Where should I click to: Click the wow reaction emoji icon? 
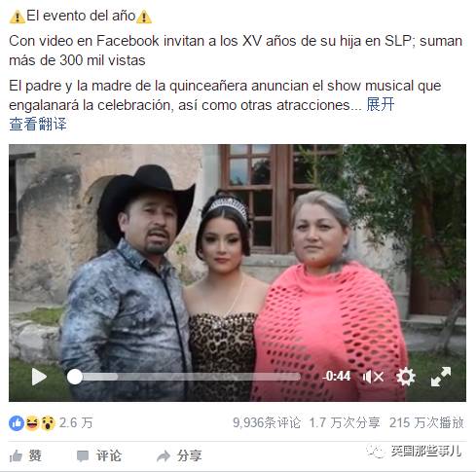coord(48,423)
